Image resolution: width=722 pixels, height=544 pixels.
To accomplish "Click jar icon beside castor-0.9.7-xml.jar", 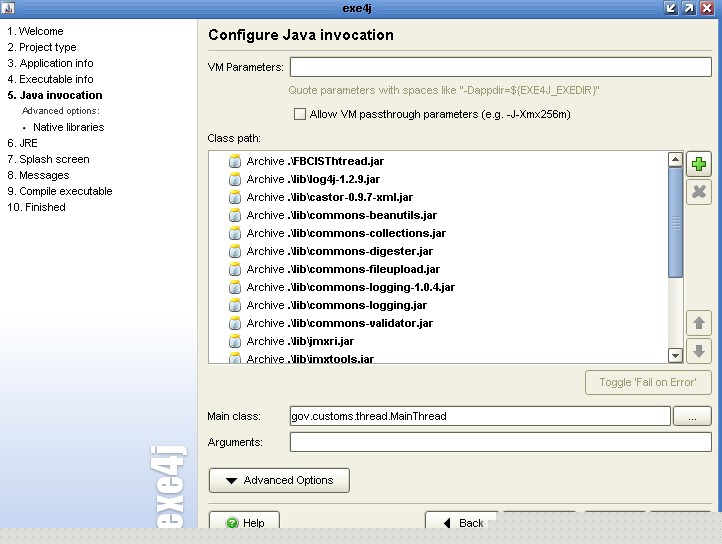I will tap(235, 197).
